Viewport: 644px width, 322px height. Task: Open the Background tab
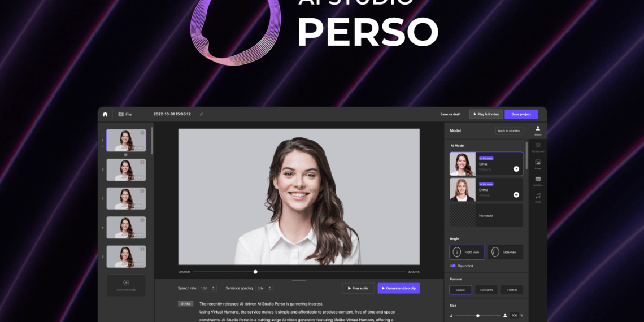pos(538,147)
